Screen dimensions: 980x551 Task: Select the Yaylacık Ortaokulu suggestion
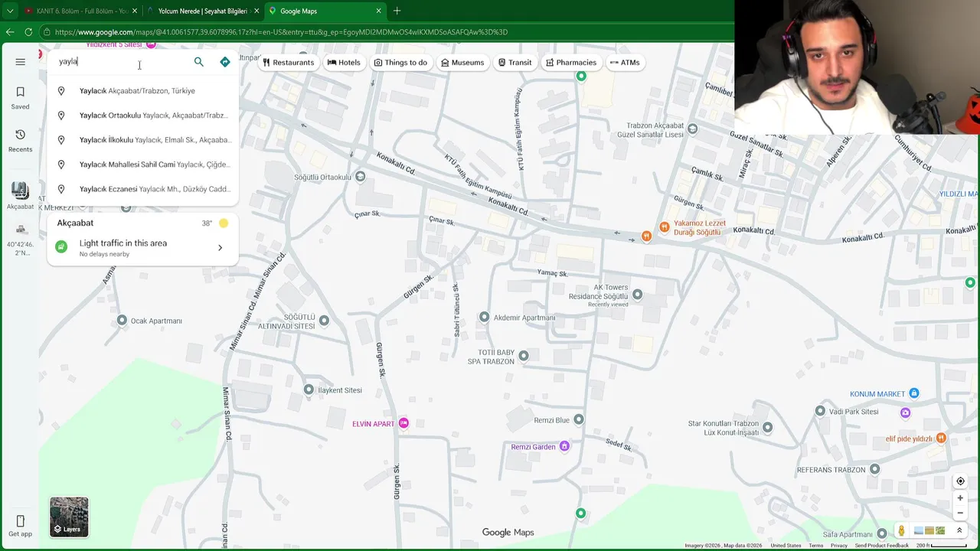[142, 116]
